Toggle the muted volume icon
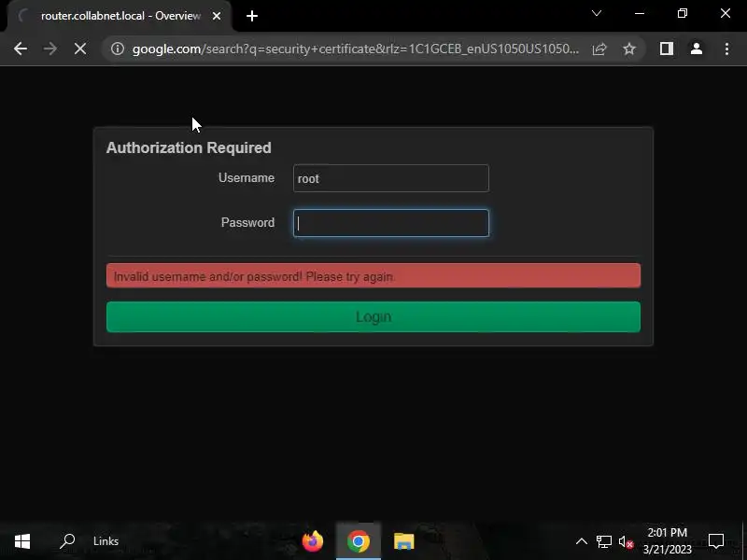747x560 pixels. [x=626, y=542]
